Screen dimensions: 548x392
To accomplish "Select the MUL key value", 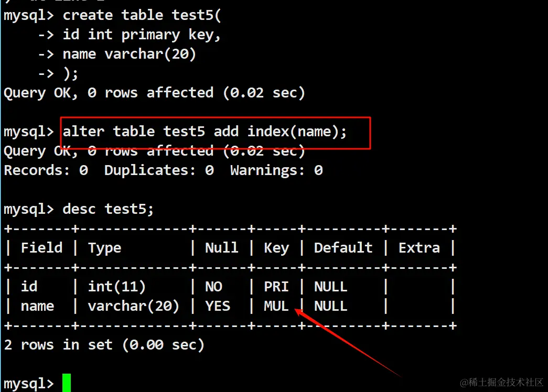I will [x=276, y=306].
